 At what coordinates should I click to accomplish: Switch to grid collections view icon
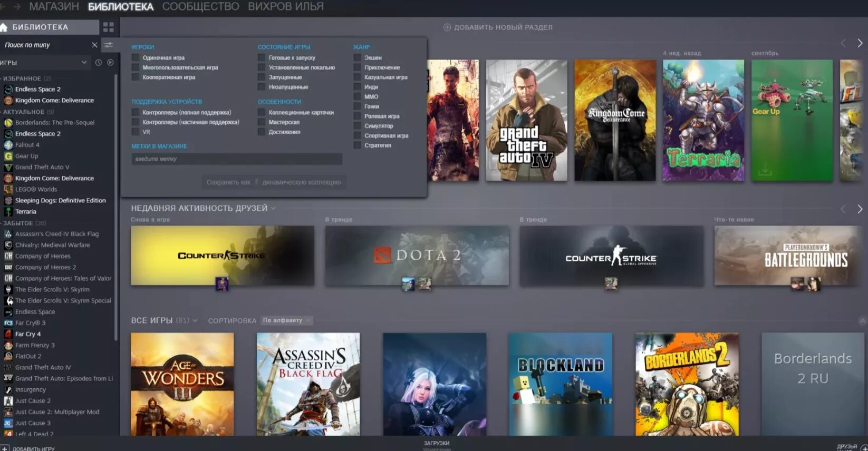click(x=109, y=27)
